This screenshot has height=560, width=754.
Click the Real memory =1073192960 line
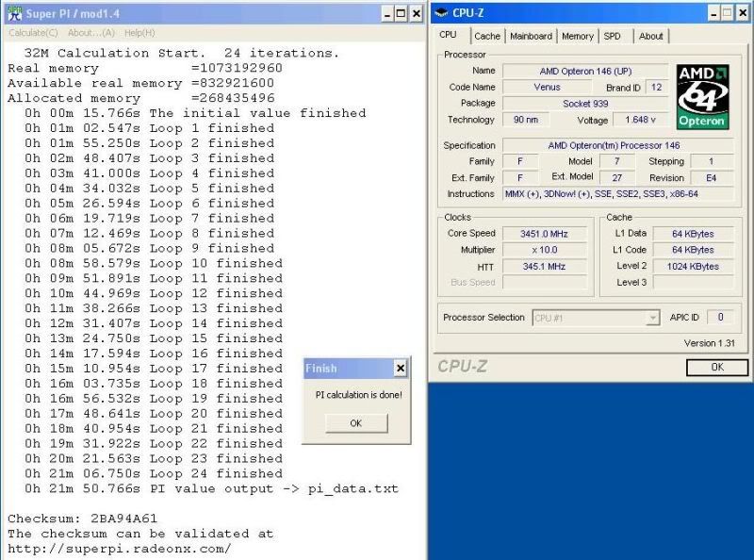click(x=145, y=68)
